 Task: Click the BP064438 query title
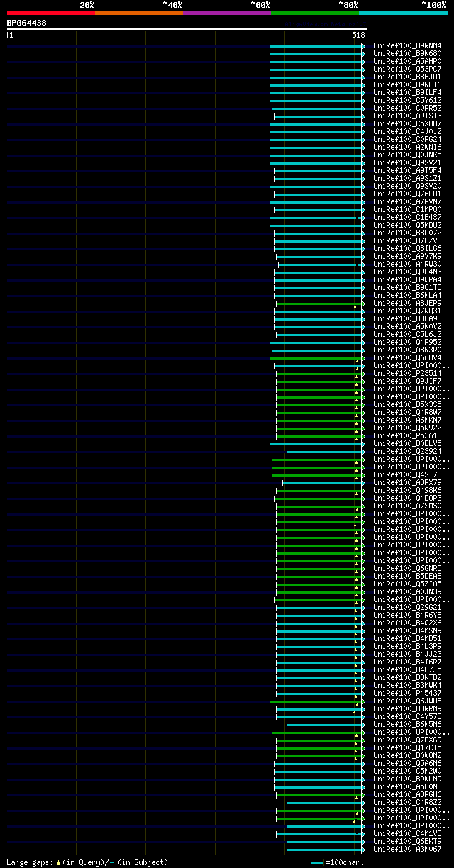click(x=27, y=23)
